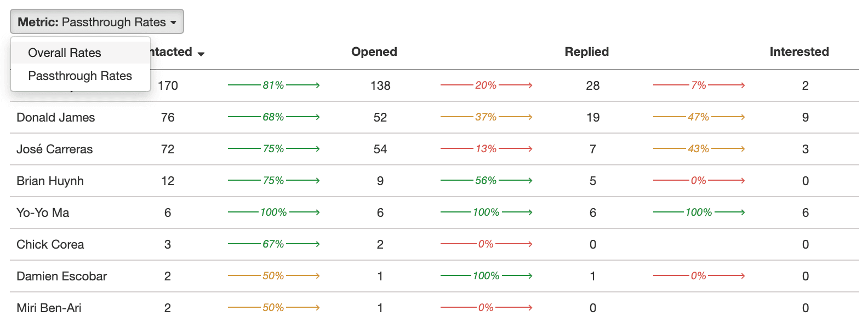Click the Donald James row name

[x=56, y=117]
